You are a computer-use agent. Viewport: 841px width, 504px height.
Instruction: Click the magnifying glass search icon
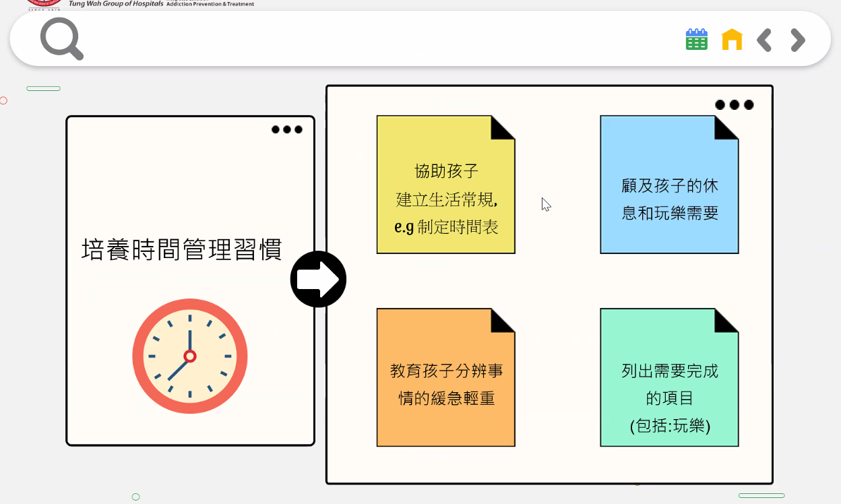(61, 39)
